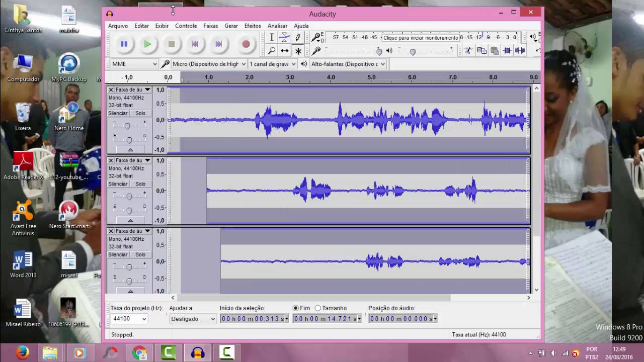644x362 pixels.
Task: Open the third track's name dropdown menu
Action: pyautogui.click(x=133, y=231)
